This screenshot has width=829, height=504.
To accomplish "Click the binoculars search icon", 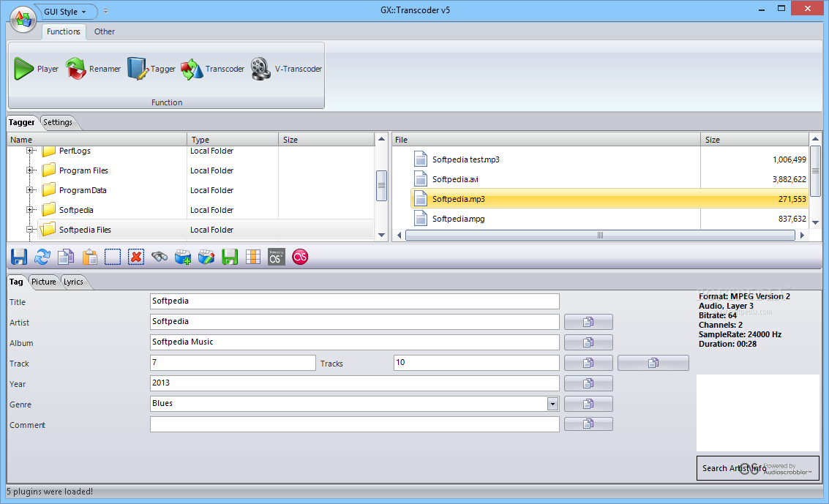I will pos(159,257).
